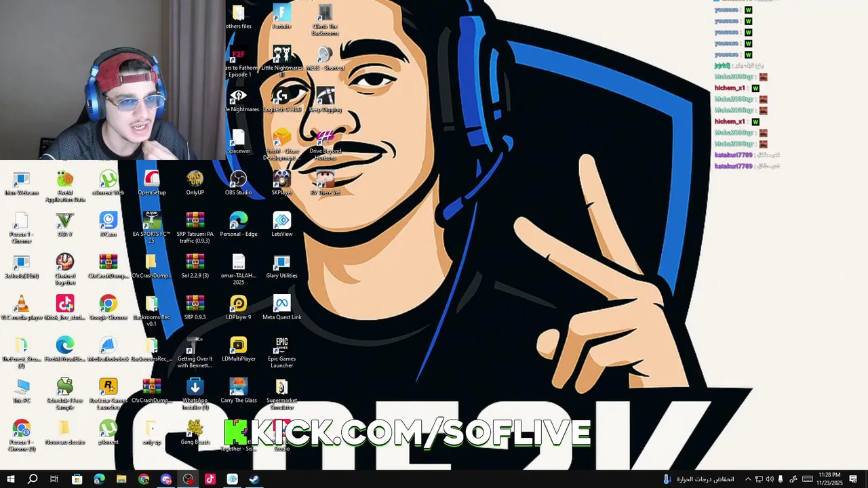The width and height of the screenshot is (868, 488).
Task: Select the LetsView desktop icon
Action: 282,225
